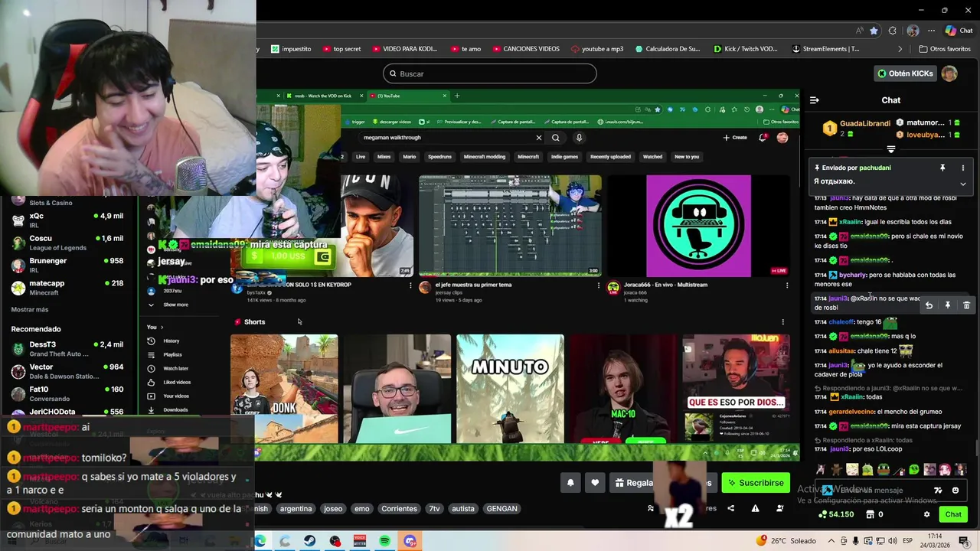980x551 pixels.
Task: Click the YouTube voice search microphone in stream
Action: coord(579,138)
